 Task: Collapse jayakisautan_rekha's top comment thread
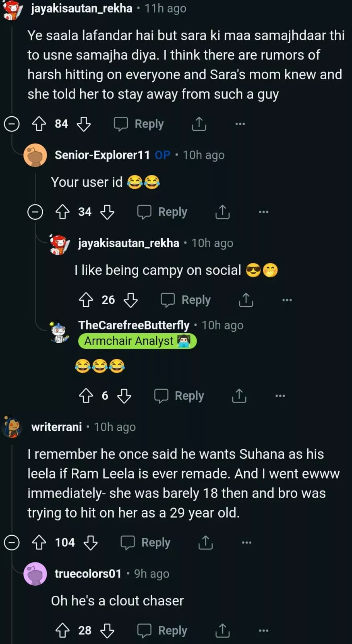point(12,124)
